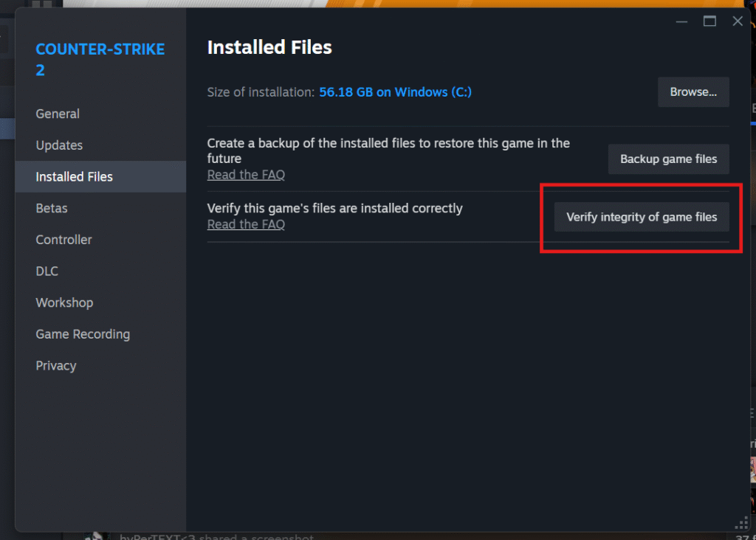The image size is (756, 540).
Task: Click Backup game files button
Action: pyautogui.click(x=668, y=159)
